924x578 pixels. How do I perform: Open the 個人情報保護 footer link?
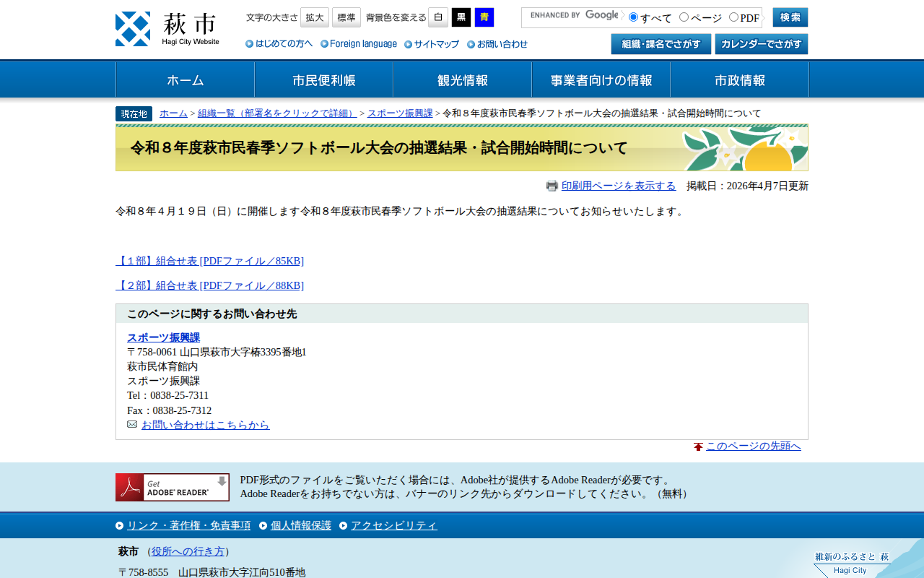(x=301, y=525)
